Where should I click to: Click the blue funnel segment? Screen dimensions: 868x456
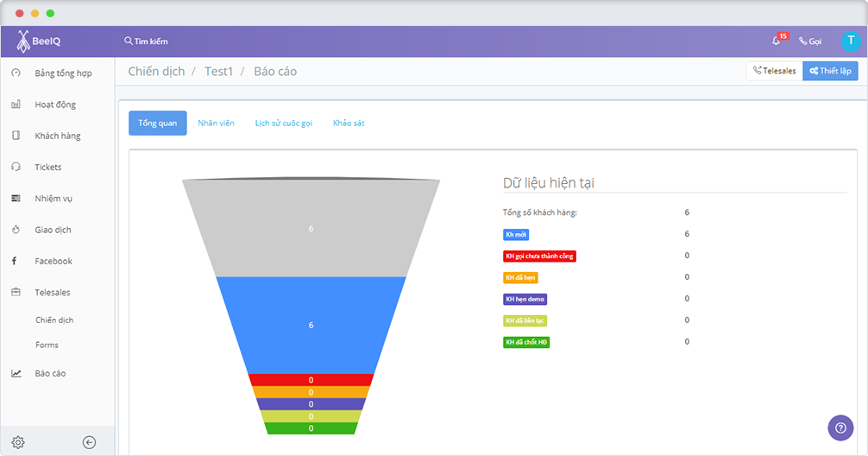pos(311,325)
